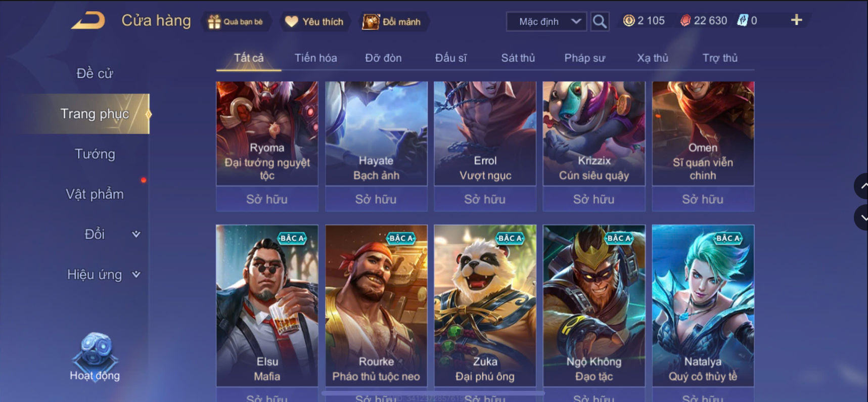Go back using the golden arrow icon
This screenshot has width=868, height=402.
88,21
